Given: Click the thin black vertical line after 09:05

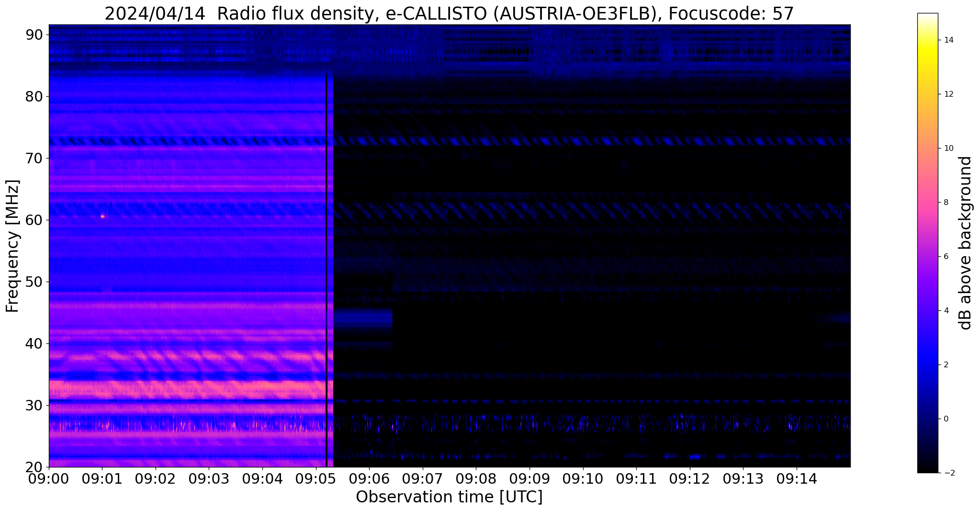Looking at the screenshot, I should click(x=327, y=270).
